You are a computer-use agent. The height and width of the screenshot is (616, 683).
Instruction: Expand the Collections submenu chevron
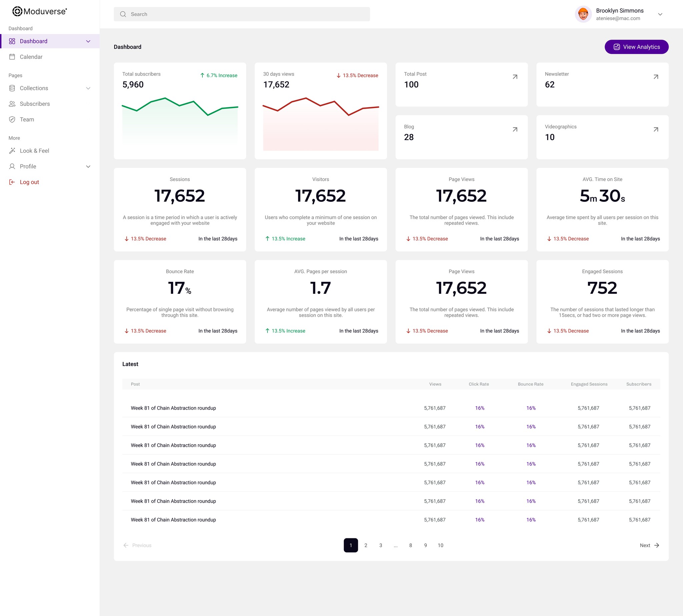pyautogui.click(x=88, y=88)
